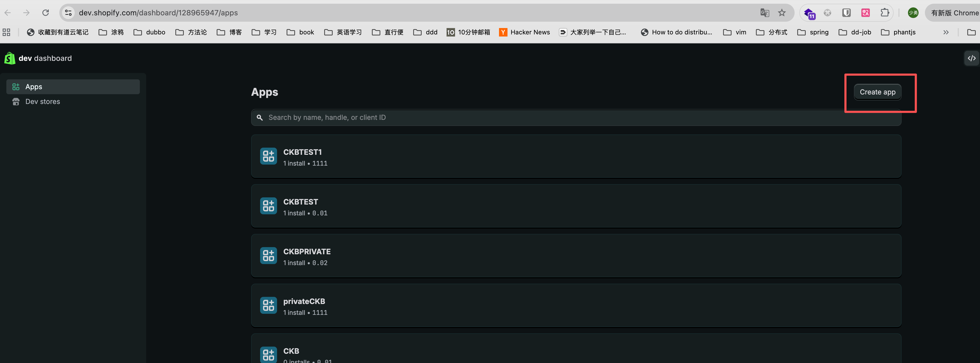Open the CKBTEST app entry
The width and height of the screenshot is (980, 363).
(300, 202)
